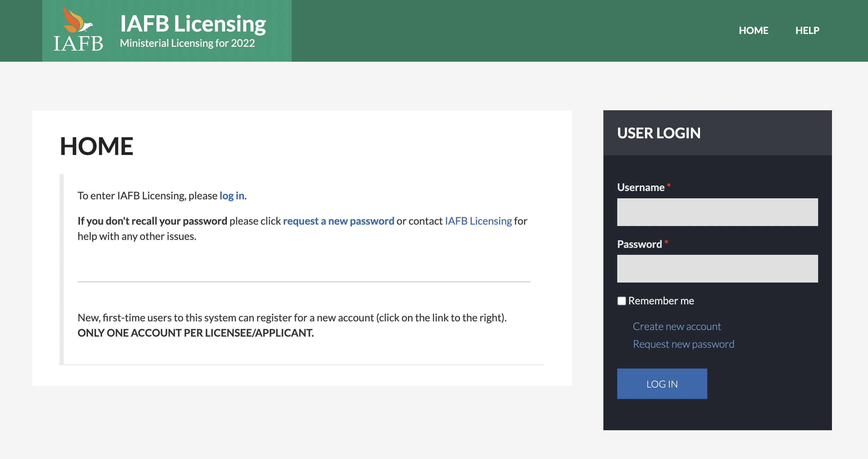Open "Request new password" in login panel
The height and width of the screenshot is (459, 868).
pyautogui.click(x=683, y=344)
